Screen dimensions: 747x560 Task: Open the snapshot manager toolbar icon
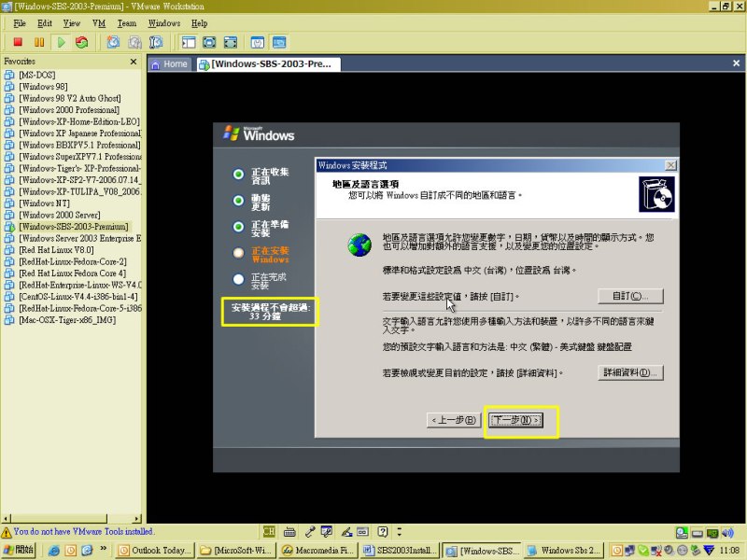(x=156, y=42)
